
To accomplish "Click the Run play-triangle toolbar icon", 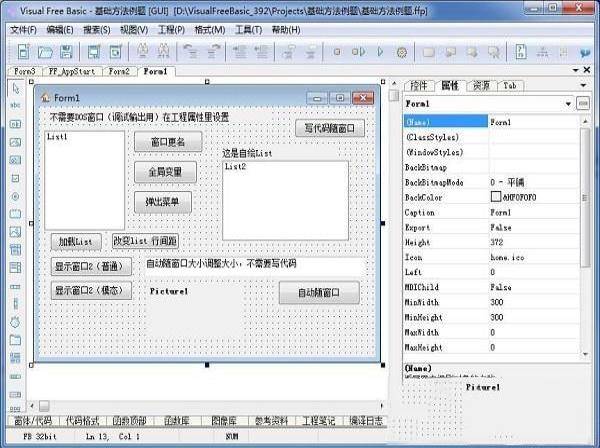I will point(380,52).
